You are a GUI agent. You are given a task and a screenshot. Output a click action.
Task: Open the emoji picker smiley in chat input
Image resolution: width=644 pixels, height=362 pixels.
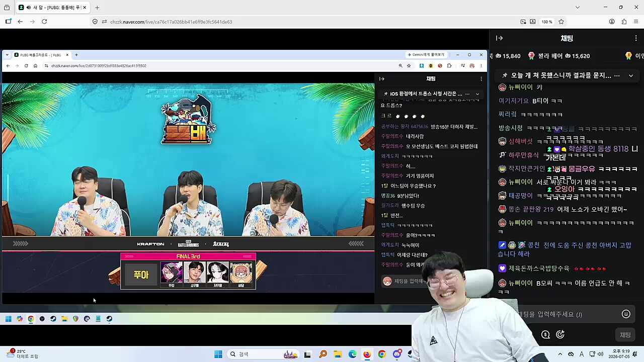[x=626, y=314]
